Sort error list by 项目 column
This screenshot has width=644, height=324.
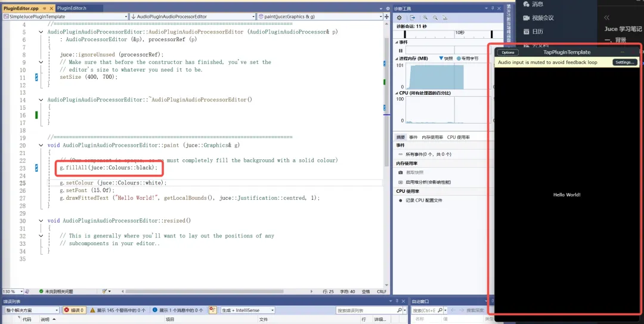169,319
